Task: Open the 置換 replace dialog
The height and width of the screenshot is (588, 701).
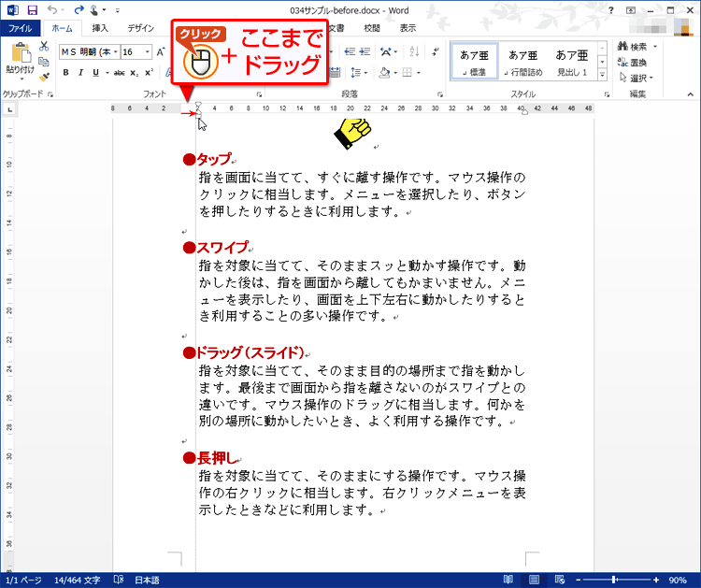Action: point(632,62)
